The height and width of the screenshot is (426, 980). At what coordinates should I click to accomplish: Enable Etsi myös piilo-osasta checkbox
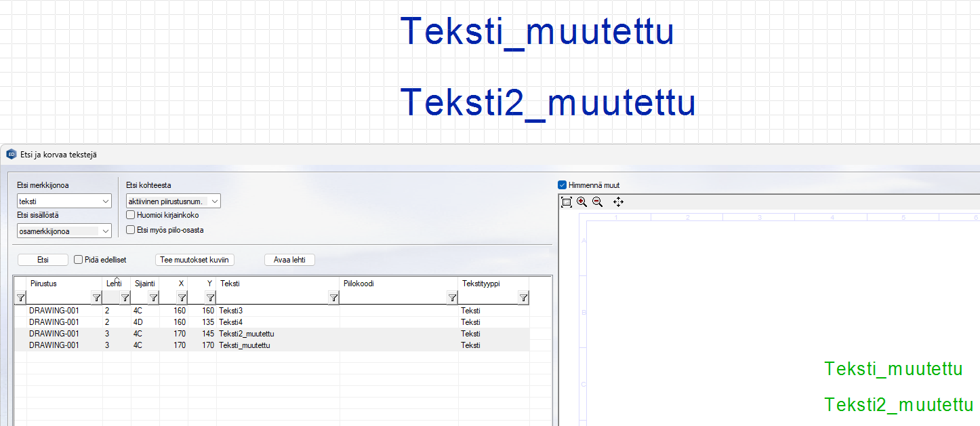point(131,230)
